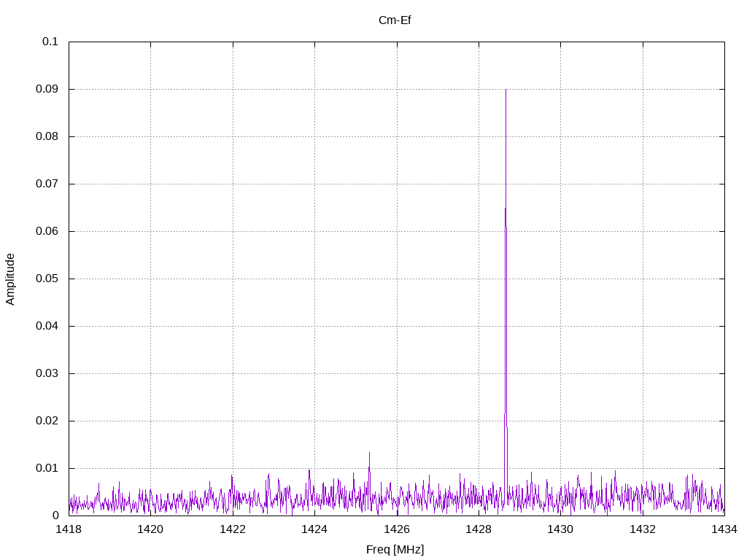Click the x-axis tick label 1432
The width and height of the screenshot is (747, 560).
coord(643,529)
